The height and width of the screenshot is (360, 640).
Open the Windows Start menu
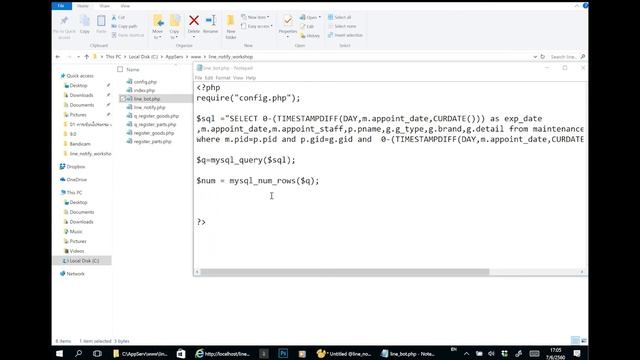click(60, 353)
